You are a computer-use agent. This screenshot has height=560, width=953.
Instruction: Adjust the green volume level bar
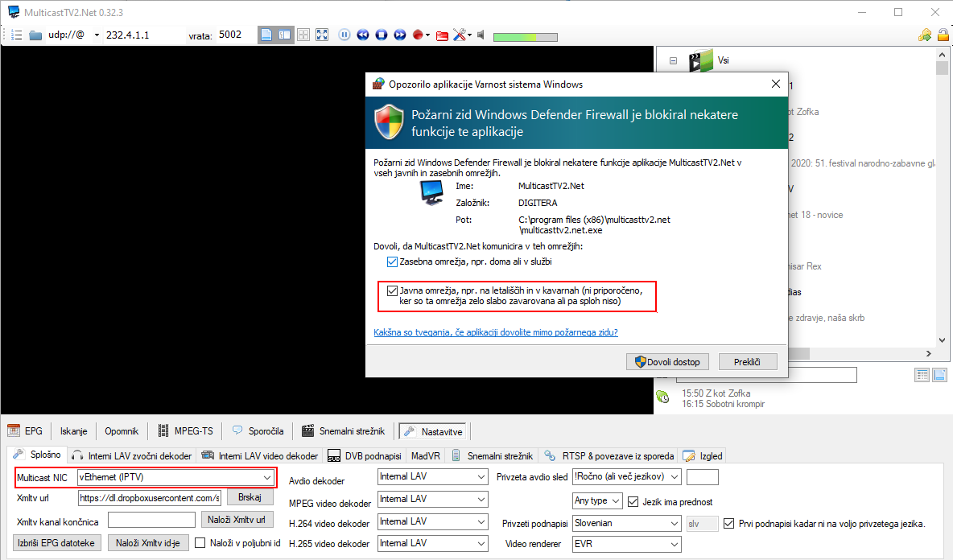tap(525, 37)
